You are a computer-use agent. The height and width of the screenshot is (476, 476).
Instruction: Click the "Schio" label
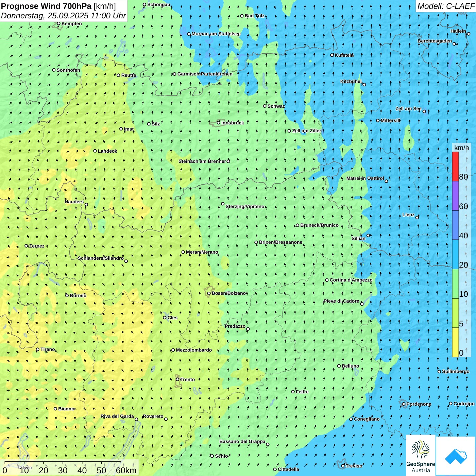pyautogui.click(x=221, y=456)
